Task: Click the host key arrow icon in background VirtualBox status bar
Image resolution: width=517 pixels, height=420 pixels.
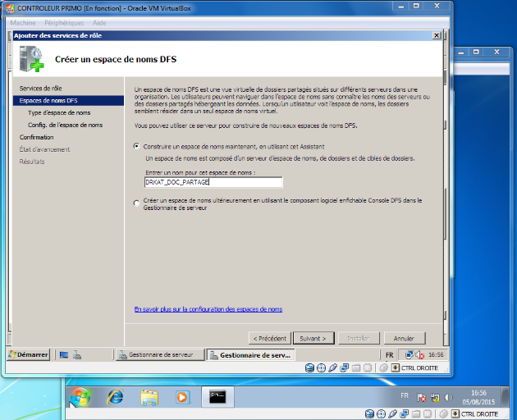Action: tap(455, 414)
